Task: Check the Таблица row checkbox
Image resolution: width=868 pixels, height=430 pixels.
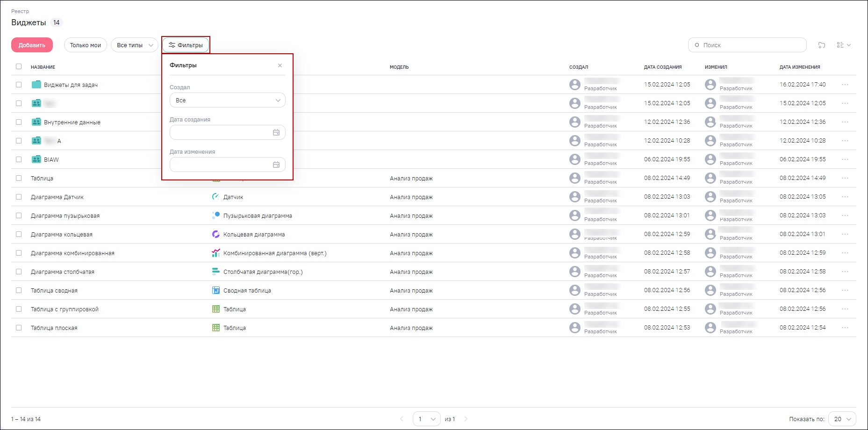Action: tap(19, 178)
